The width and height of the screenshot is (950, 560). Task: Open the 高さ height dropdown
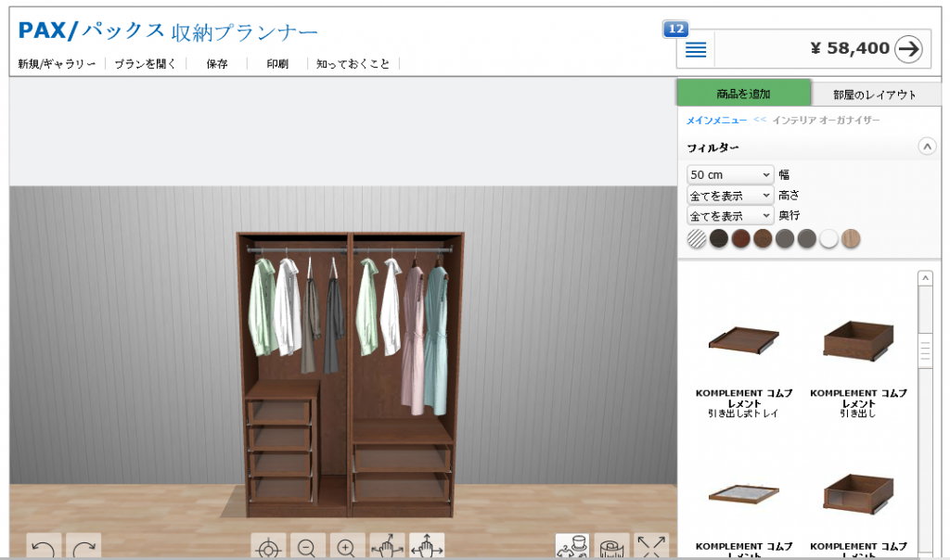pos(730,196)
